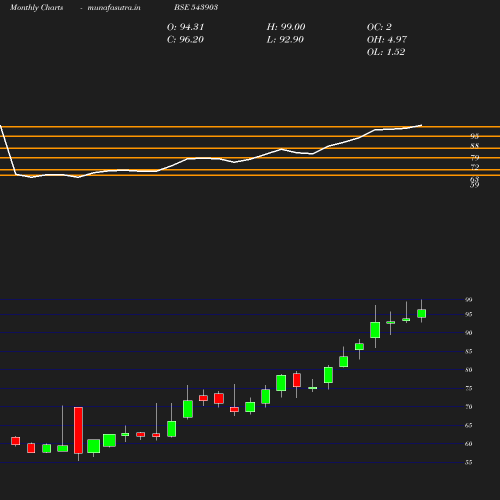Click the 70 label on candlestick axis
Screen dimensions: 500x500
click(x=469, y=407)
